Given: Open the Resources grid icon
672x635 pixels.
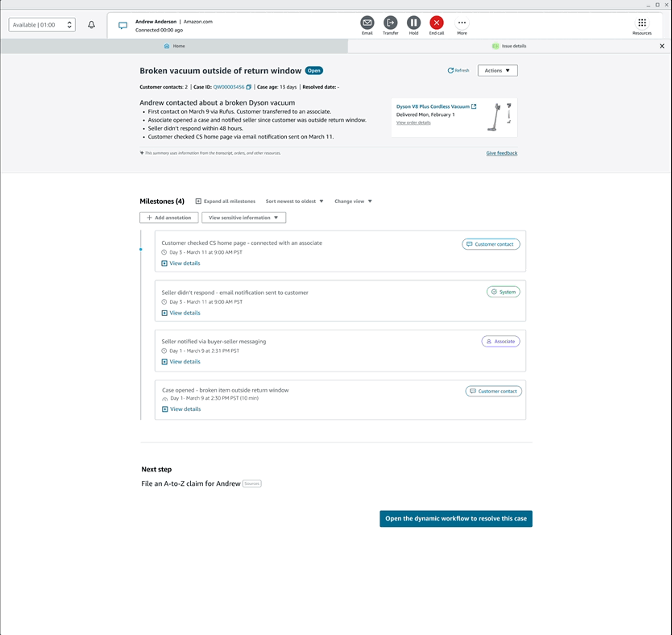Looking at the screenshot, I should click(642, 23).
